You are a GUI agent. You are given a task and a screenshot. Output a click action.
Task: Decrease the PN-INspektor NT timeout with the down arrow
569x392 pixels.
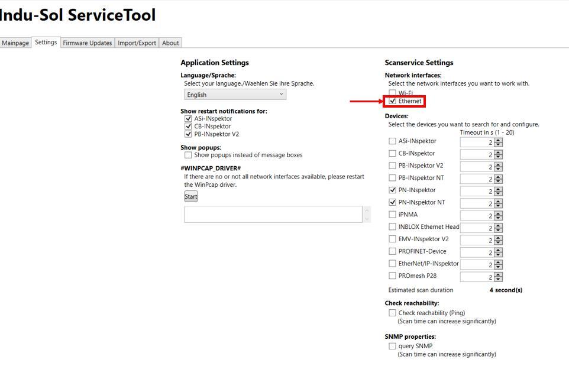(x=499, y=206)
